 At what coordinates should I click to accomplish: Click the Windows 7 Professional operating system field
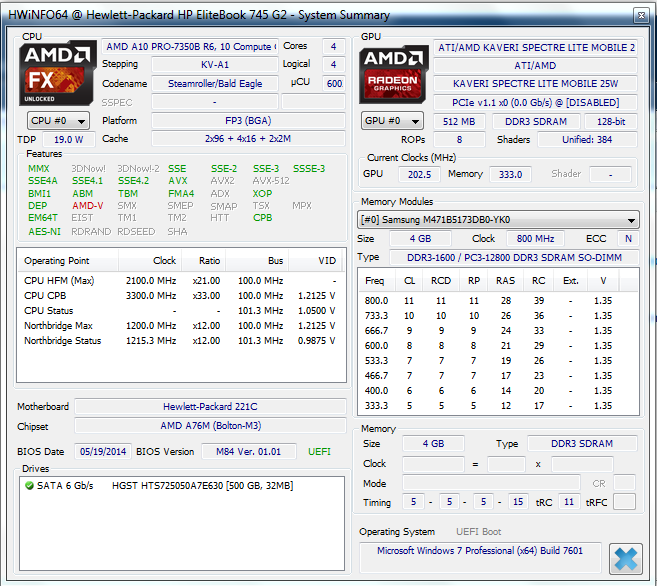click(480, 551)
